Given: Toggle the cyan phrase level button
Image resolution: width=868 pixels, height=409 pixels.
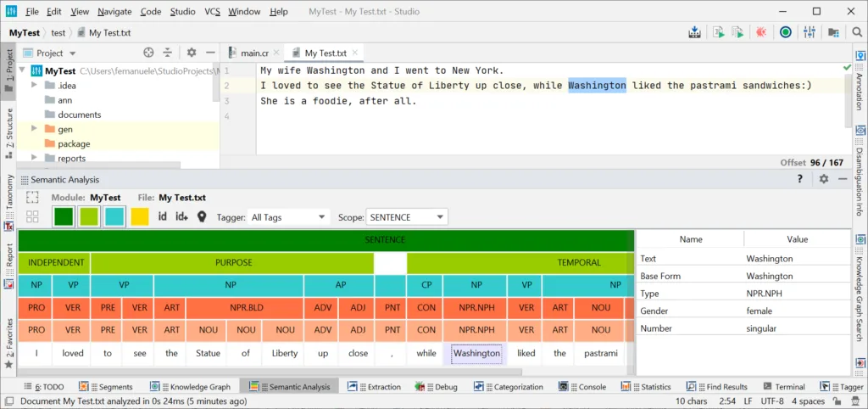Looking at the screenshot, I should pyautogui.click(x=114, y=217).
